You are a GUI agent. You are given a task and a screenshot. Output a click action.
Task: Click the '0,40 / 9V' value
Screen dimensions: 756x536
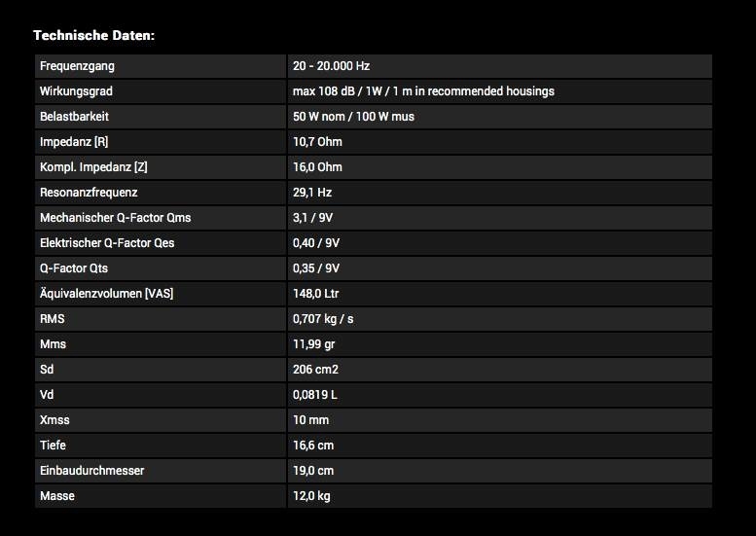[x=316, y=243]
